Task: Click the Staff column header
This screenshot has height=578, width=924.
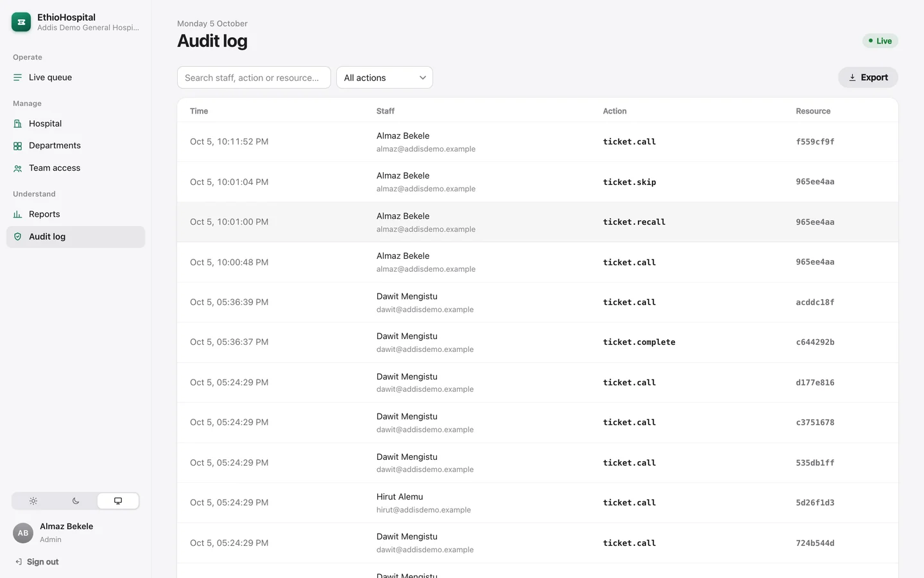Action: point(386,111)
